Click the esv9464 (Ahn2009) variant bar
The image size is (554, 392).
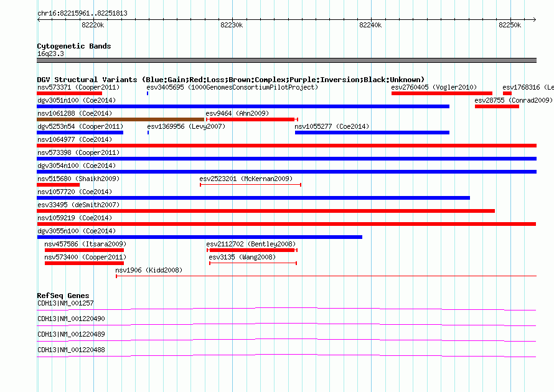click(x=252, y=119)
